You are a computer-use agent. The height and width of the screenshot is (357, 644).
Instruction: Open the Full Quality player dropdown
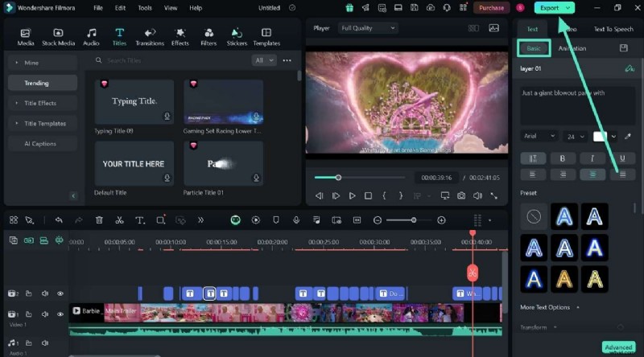click(x=367, y=28)
